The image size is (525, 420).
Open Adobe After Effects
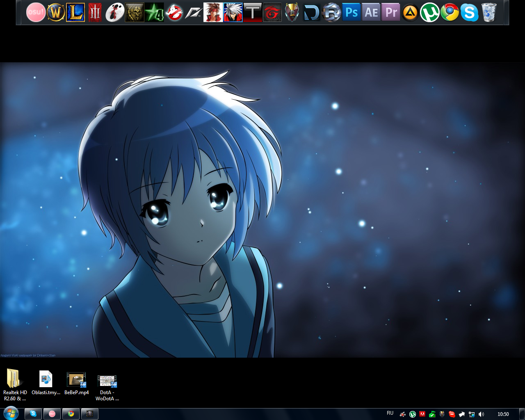(371, 12)
